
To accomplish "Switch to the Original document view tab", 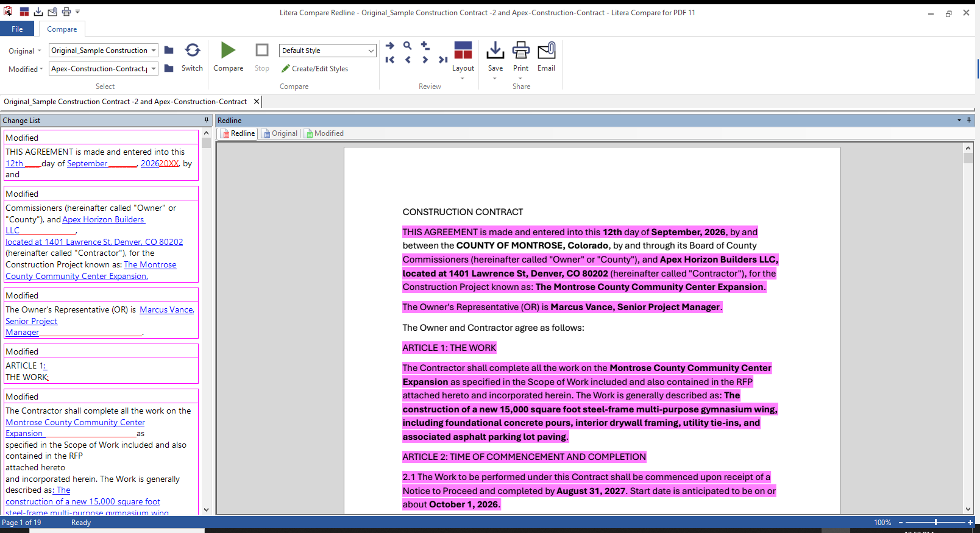I will tap(280, 133).
